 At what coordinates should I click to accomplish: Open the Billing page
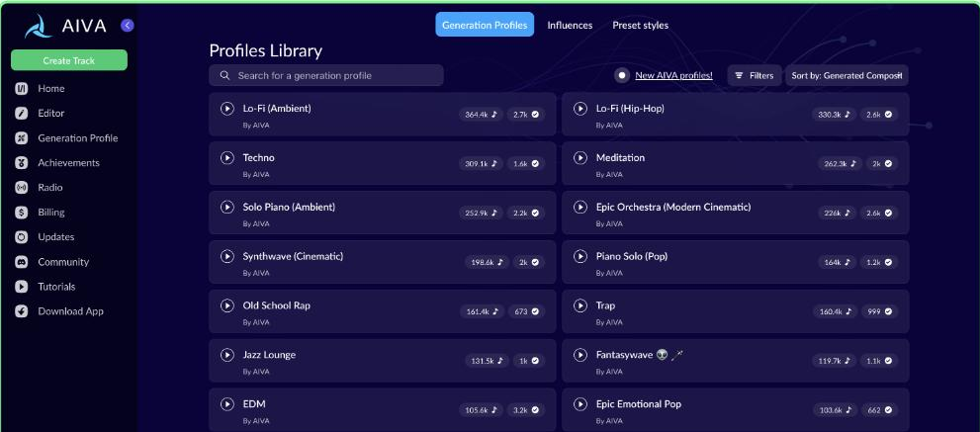pos(40,213)
